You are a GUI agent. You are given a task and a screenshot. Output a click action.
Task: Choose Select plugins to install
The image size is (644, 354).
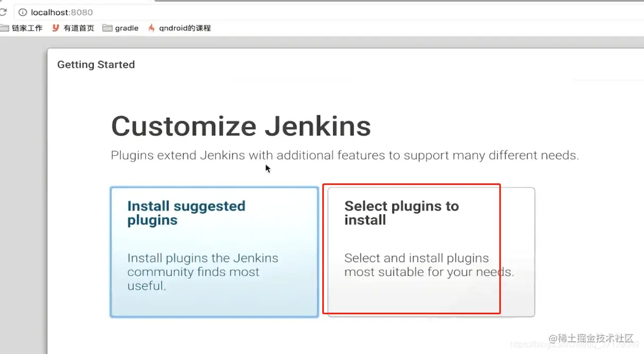431,252
